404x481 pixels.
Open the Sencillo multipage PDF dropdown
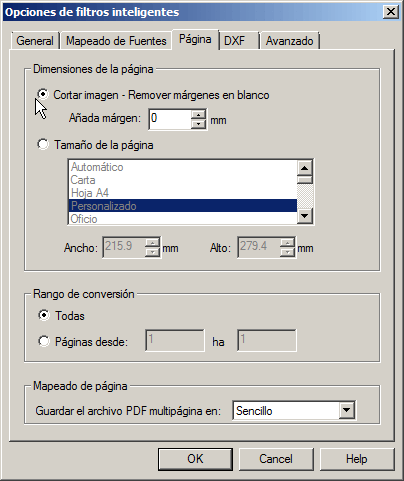pyautogui.click(x=346, y=411)
